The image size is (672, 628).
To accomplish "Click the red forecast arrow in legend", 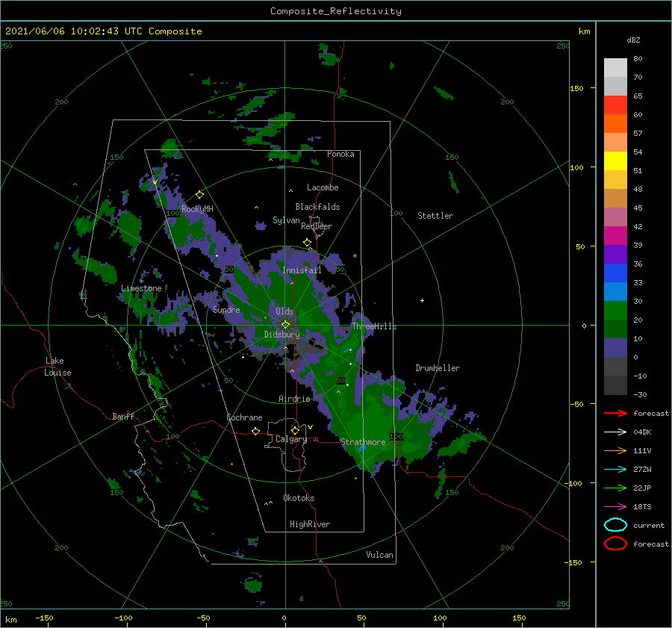I will coord(615,413).
